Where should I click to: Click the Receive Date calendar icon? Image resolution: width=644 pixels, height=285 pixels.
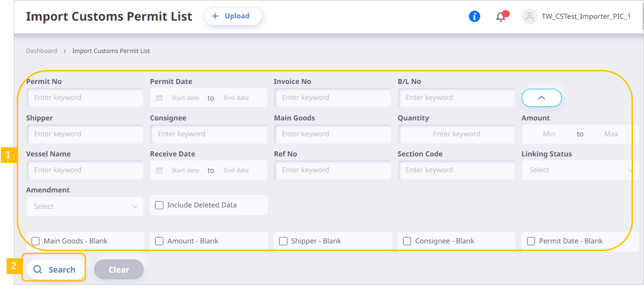(159, 170)
